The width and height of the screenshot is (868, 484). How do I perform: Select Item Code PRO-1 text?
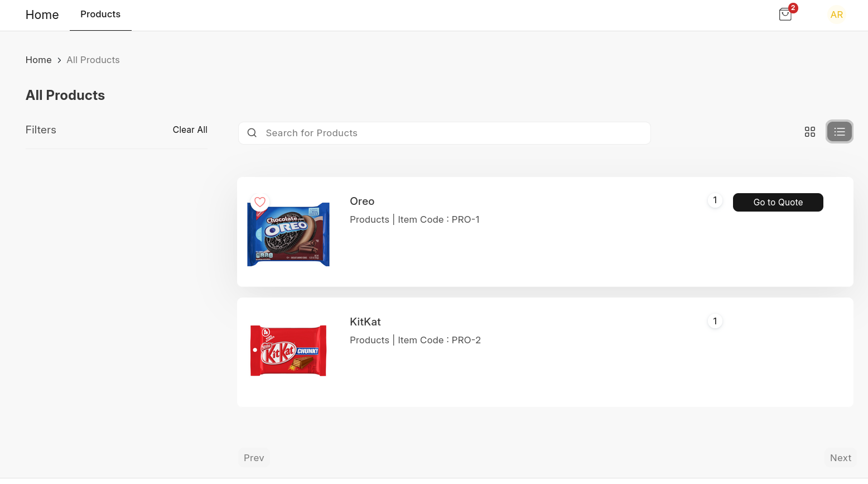pyautogui.click(x=438, y=219)
